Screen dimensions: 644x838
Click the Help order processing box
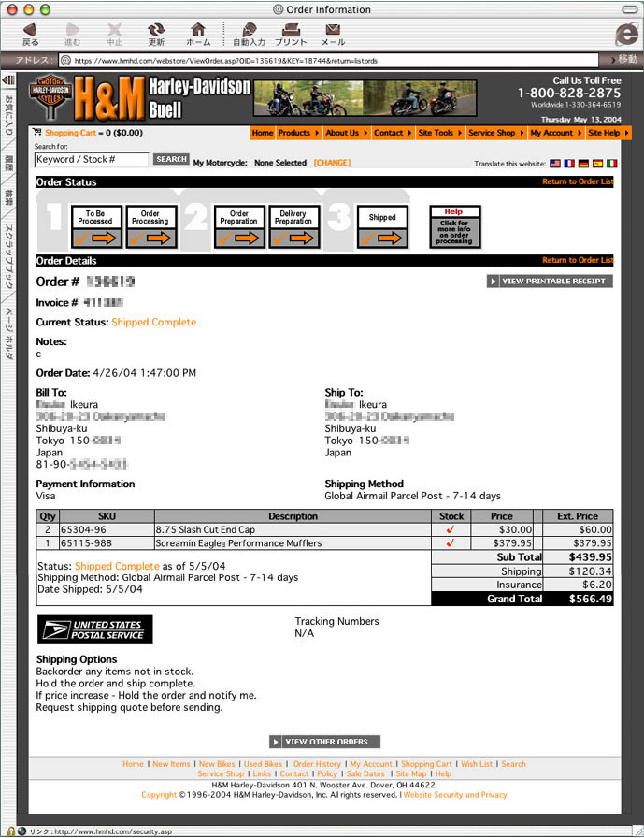pos(455,227)
